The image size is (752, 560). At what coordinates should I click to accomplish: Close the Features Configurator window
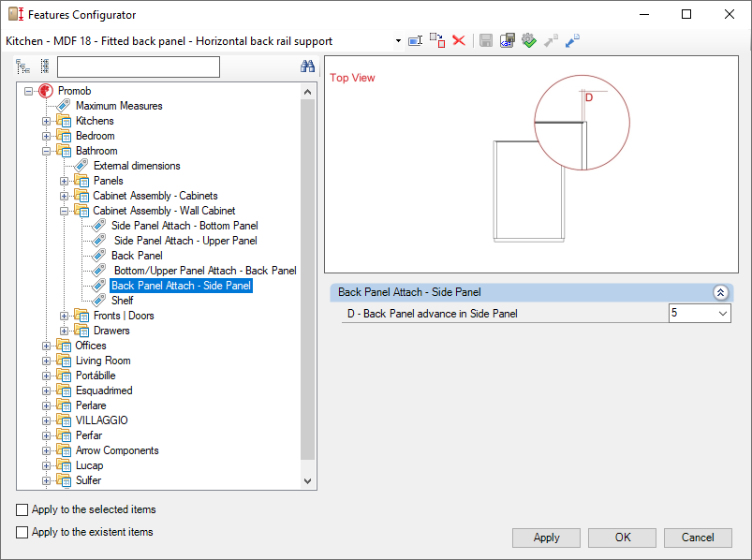tap(729, 14)
